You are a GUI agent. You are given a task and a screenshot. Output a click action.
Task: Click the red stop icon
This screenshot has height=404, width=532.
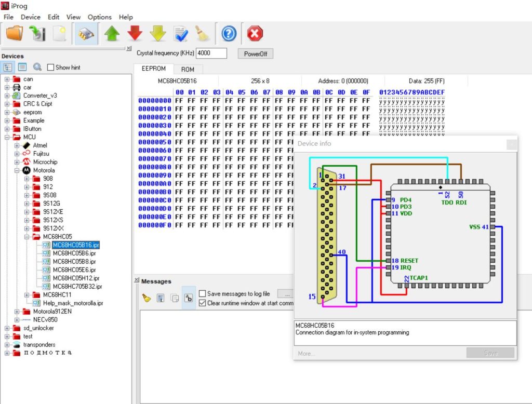tap(254, 33)
